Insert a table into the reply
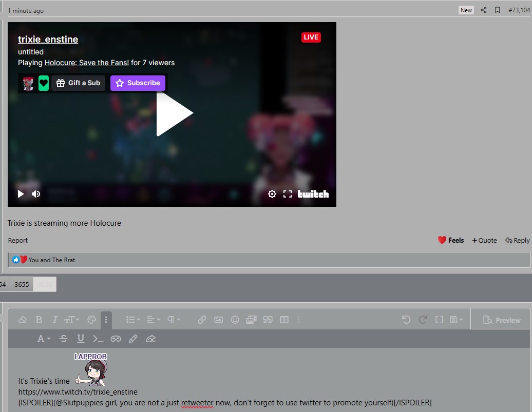The height and width of the screenshot is (412, 532). click(284, 320)
